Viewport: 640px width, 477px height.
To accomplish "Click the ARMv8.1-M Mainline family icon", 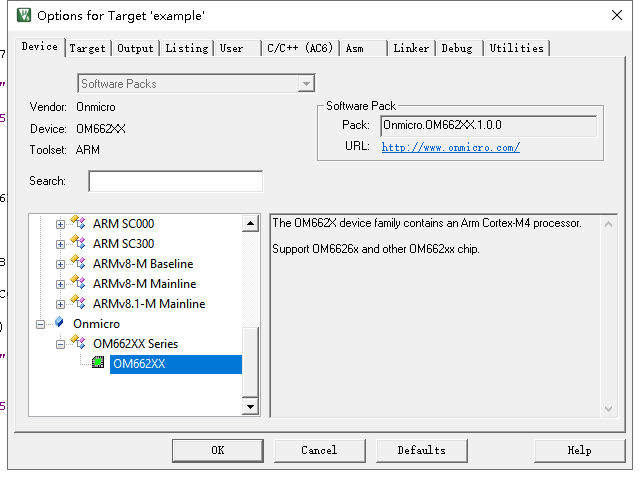I will tap(78, 303).
